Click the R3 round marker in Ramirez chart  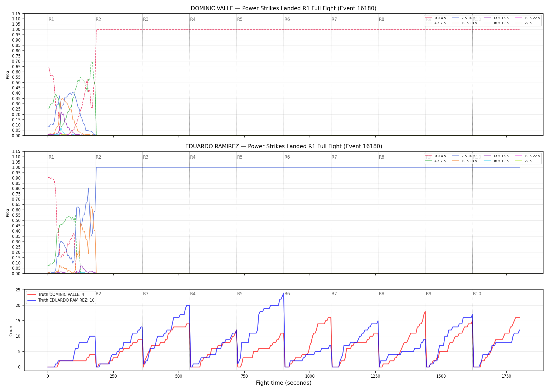click(x=146, y=157)
